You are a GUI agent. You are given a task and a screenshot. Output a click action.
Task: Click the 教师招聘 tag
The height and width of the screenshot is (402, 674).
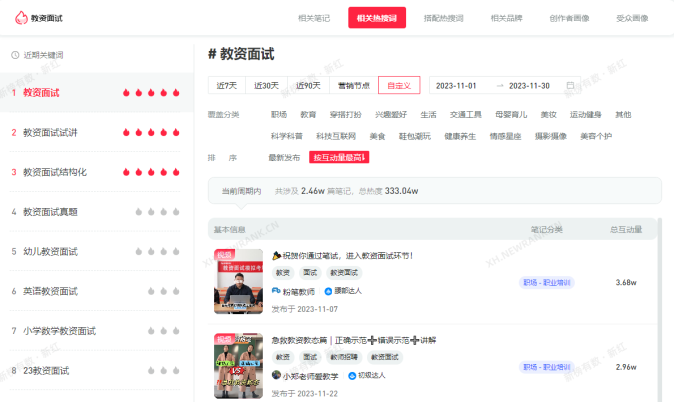tap(344, 357)
